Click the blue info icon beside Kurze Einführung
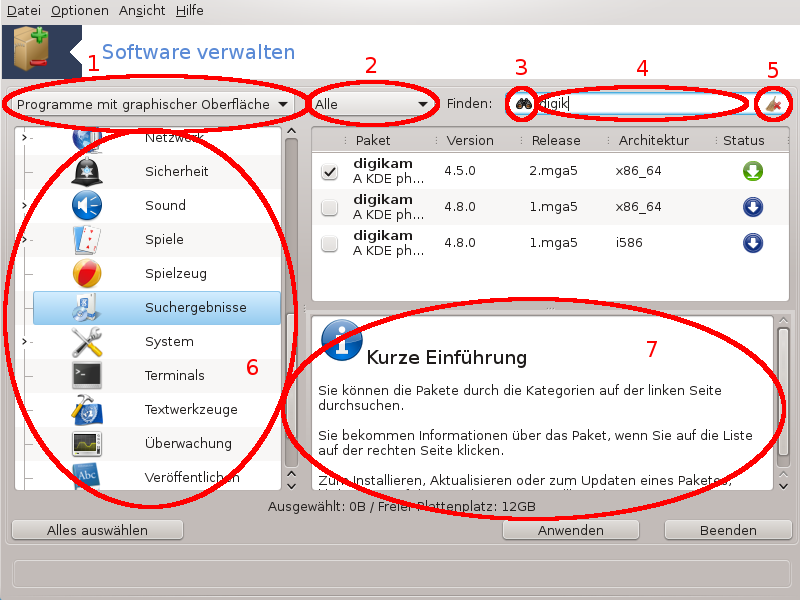Viewport: 800px width, 600px height. pos(342,340)
